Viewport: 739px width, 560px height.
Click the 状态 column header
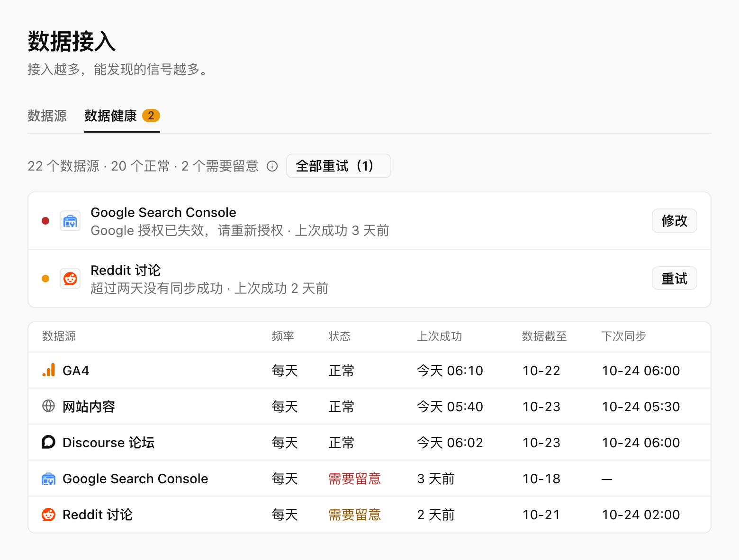pyautogui.click(x=340, y=336)
